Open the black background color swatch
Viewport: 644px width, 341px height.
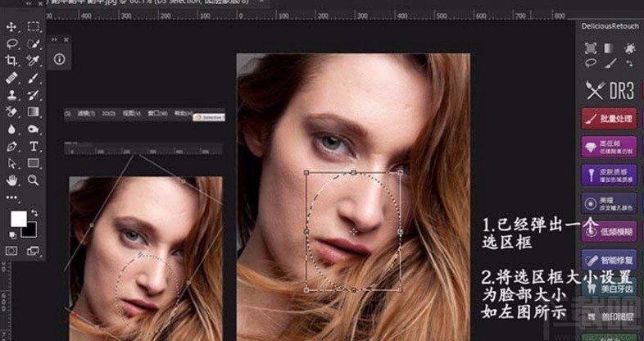pos(29,230)
